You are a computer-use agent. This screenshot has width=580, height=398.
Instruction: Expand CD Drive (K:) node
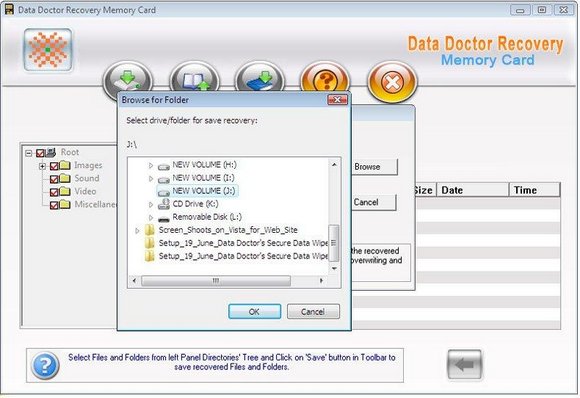click(x=151, y=204)
